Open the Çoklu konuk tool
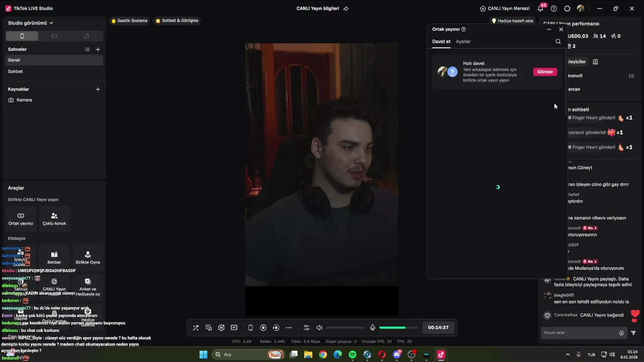Image resolution: width=644 pixels, height=362 pixels. (x=54, y=219)
